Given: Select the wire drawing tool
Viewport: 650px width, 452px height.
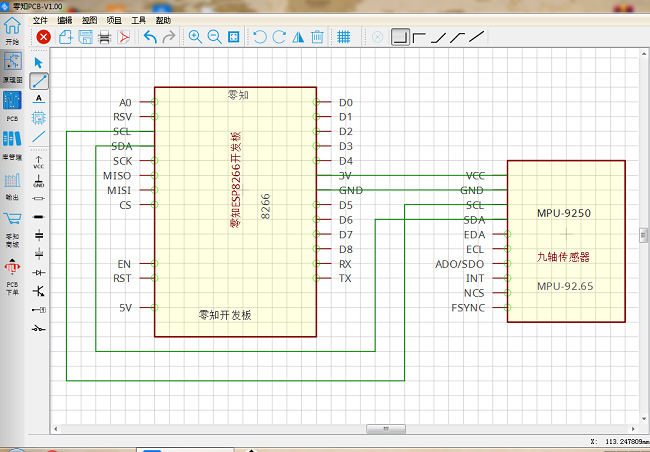Looking at the screenshot, I should click(39, 81).
